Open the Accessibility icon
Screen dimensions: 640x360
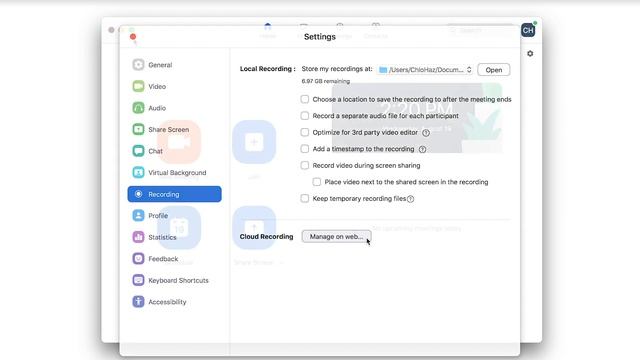coord(138,302)
